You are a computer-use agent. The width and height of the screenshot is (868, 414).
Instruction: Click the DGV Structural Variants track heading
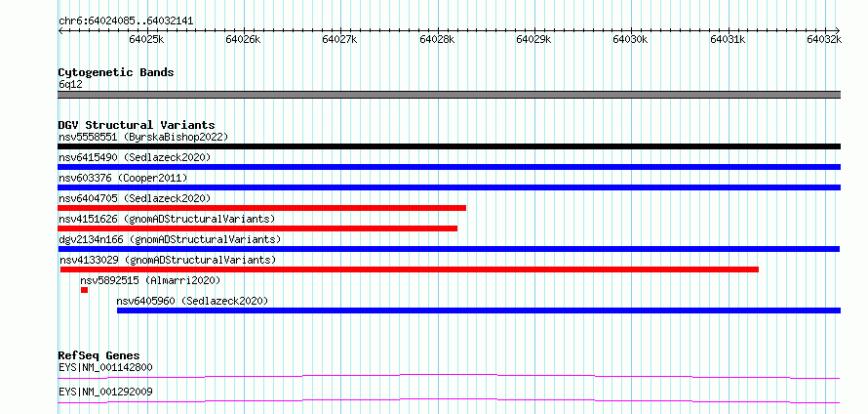[x=137, y=125]
